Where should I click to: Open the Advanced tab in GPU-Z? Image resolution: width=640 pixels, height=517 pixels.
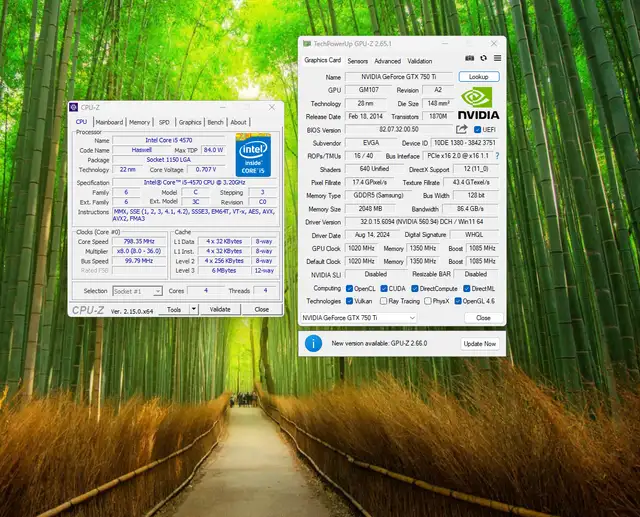(x=387, y=61)
